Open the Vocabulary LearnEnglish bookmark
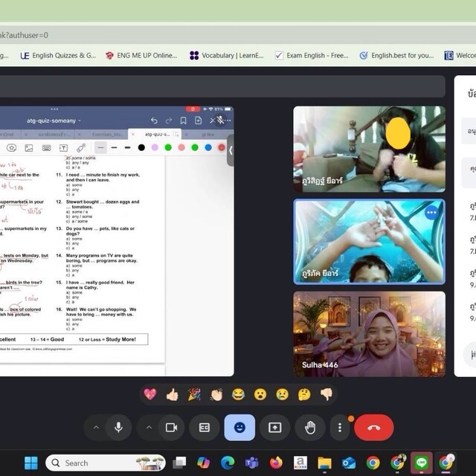Viewport: 476px width, 476px height. coord(227,55)
